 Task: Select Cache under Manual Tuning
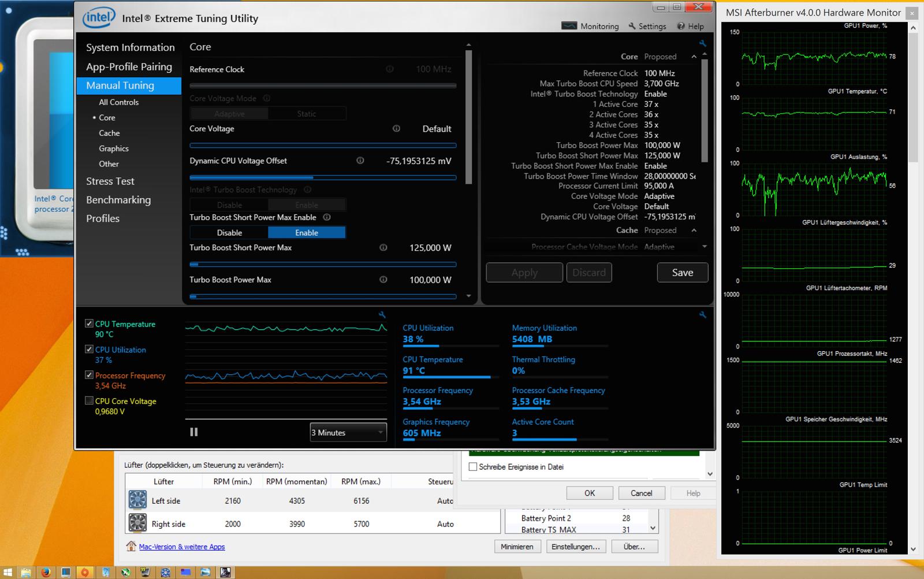109,133
